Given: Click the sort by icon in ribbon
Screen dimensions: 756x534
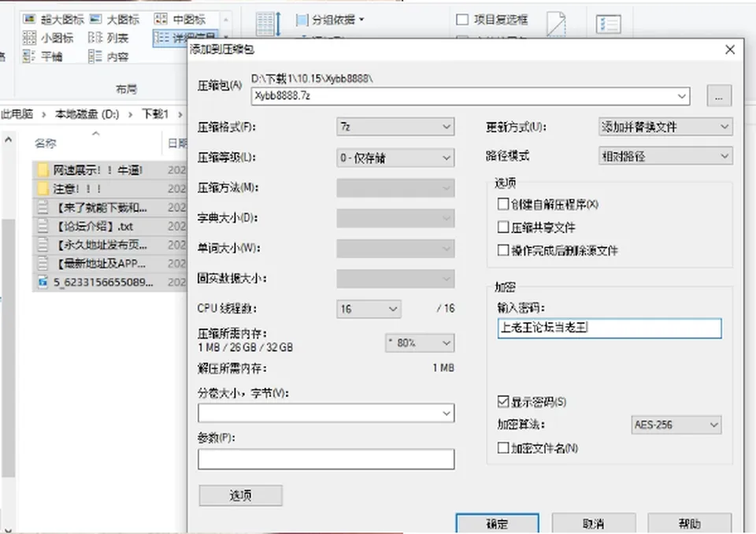Looking at the screenshot, I should point(269,24).
